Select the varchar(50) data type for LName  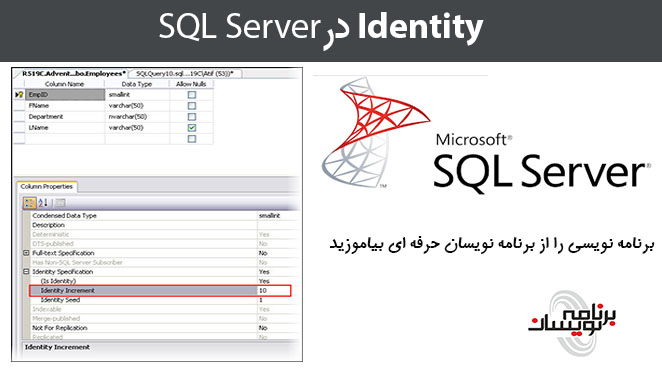[137, 127]
